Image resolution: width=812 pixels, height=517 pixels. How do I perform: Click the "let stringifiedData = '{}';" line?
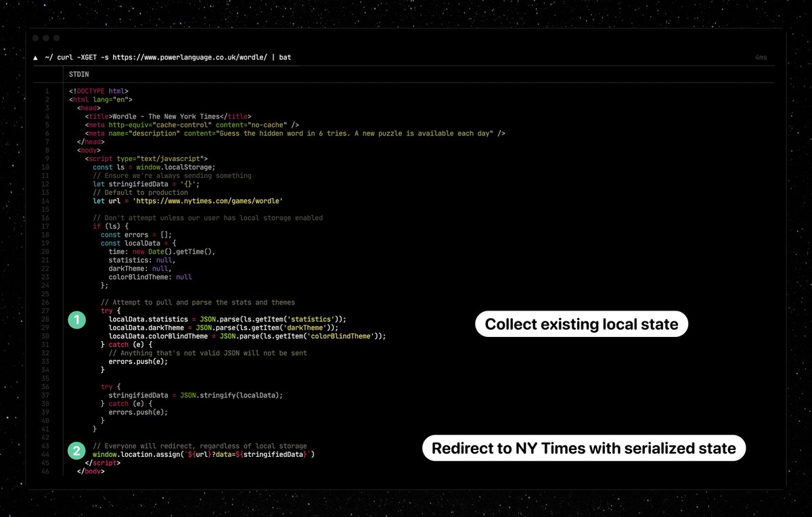click(146, 184)
